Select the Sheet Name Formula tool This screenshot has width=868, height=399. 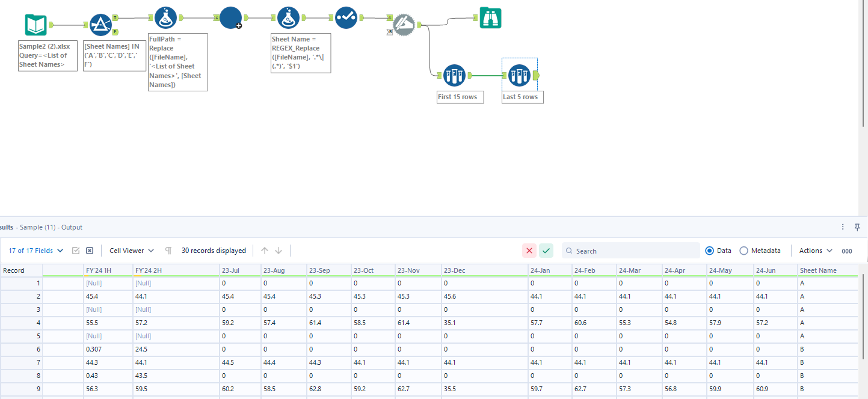click(289, 18)
